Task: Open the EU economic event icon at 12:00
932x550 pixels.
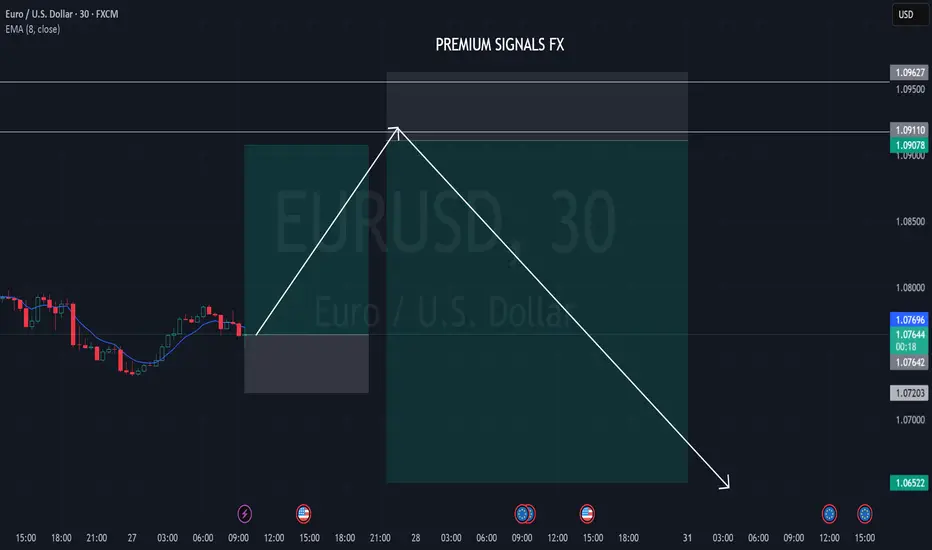Action: pos(829,513)
